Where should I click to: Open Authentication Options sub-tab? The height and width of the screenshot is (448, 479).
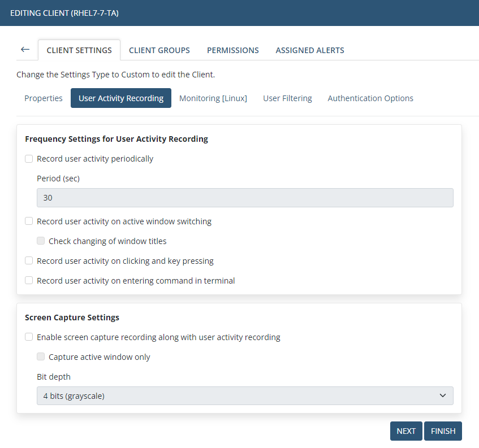370,98
